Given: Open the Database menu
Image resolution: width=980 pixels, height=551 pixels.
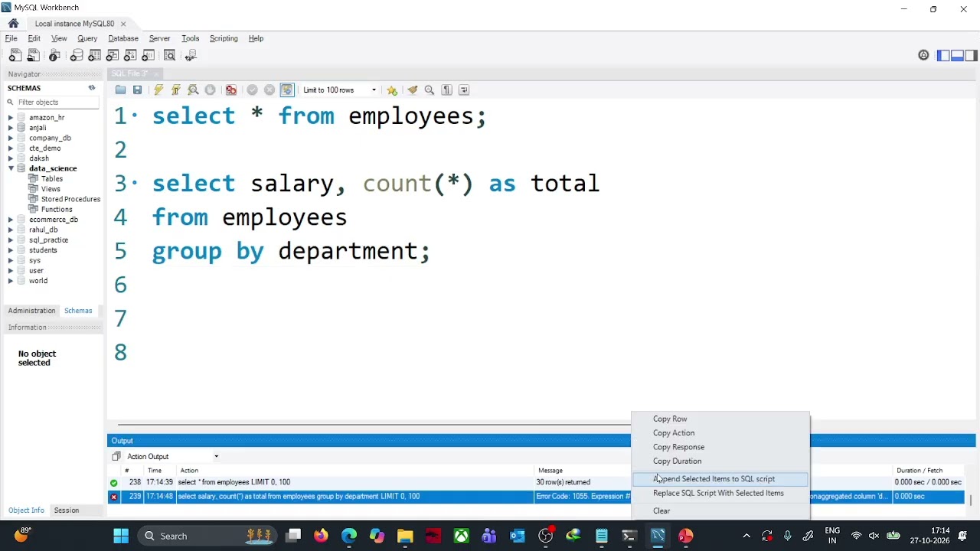Looking at the screenshot, I should (x=123, y=38).
